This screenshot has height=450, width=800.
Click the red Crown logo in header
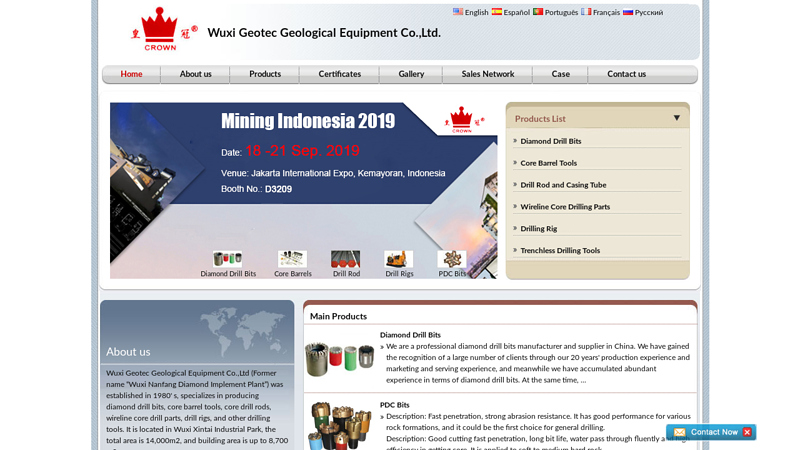[x=163, y=29]
